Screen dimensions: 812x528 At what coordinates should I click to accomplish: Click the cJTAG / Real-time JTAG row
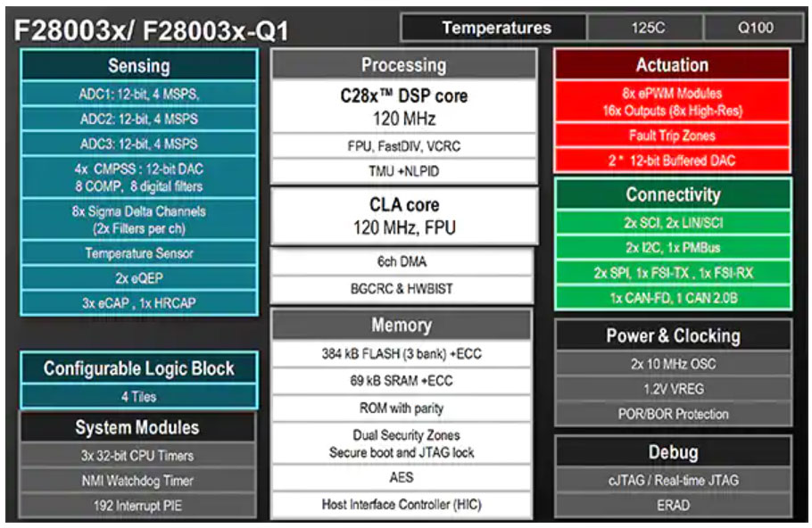point(673,481)
